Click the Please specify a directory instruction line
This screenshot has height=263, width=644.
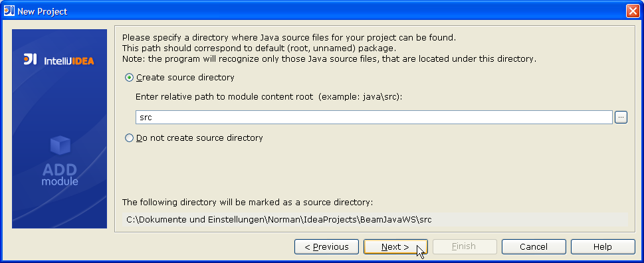(x=289, y=38)
